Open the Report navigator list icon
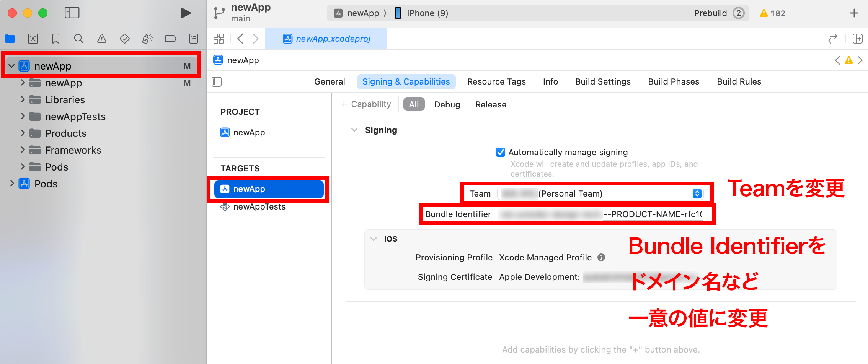The width and height of the screenshot is (868, 364). pyautogui.click(x=194, y=39)
